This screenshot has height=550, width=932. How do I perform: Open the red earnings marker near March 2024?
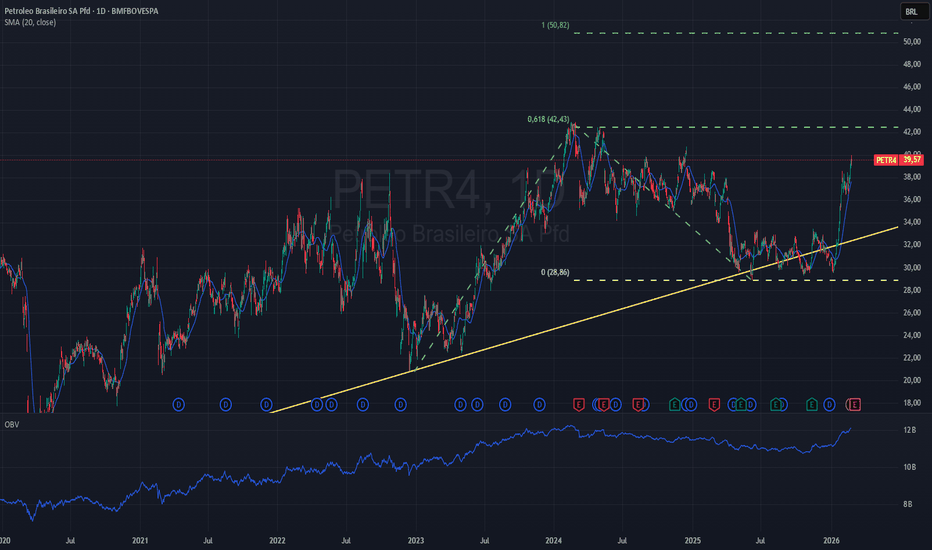click(x=578, y=405)
